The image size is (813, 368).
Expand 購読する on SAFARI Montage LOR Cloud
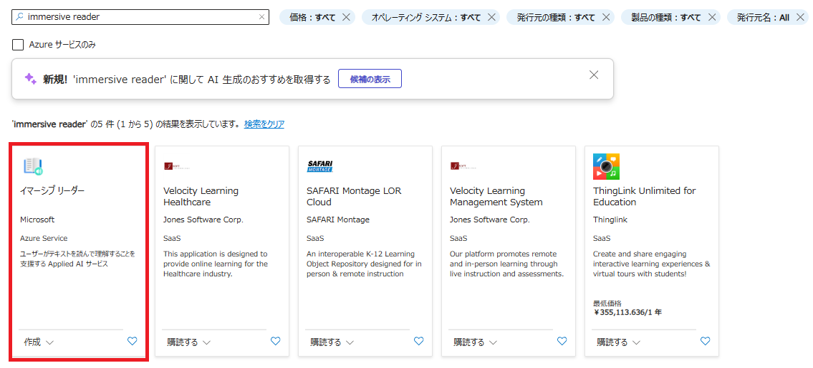332,343
